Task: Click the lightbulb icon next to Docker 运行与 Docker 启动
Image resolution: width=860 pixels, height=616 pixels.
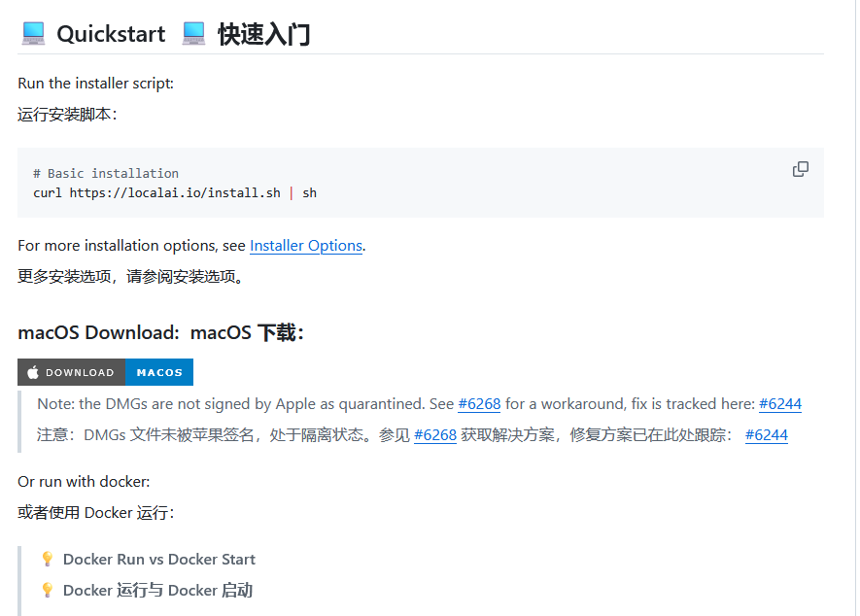Action: 47,590
